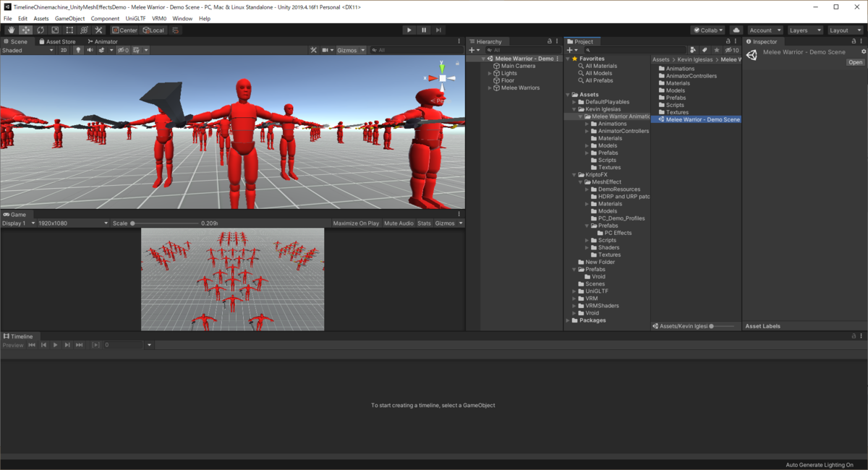868x470 pixels.
Task: Select the combined Transform tool
Action: coord(84,30)
